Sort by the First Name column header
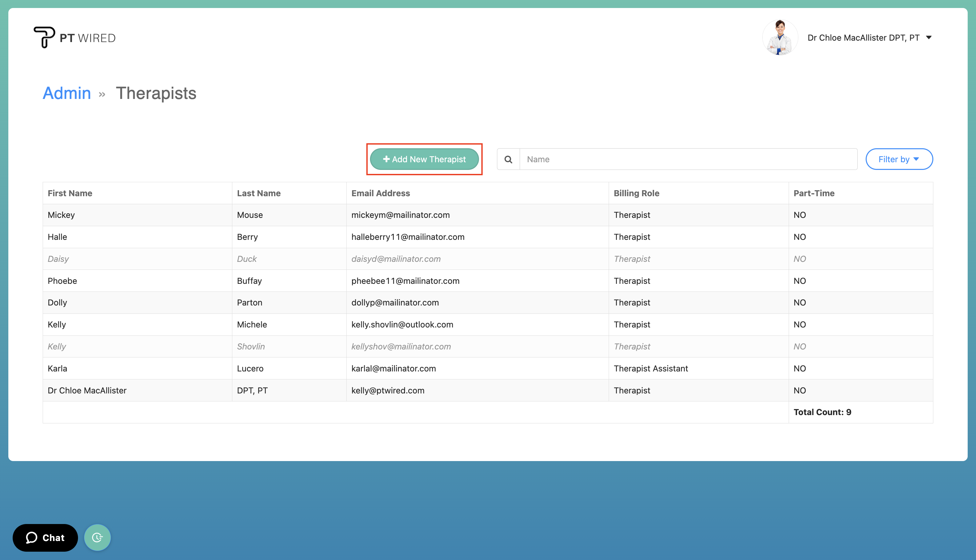Screen dimensions: 976x560 pyautogui.click(x=70, y=193)
